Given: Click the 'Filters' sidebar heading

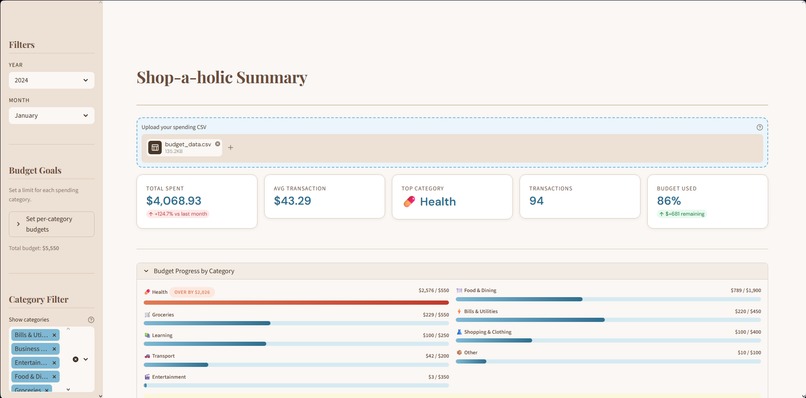Looking at the screenshot, I should [22, 45].
